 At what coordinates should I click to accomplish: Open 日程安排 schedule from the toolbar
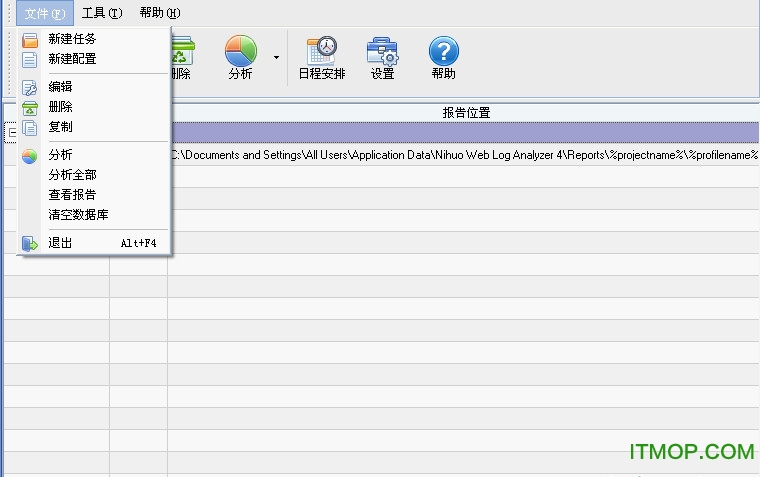(322, 57)
